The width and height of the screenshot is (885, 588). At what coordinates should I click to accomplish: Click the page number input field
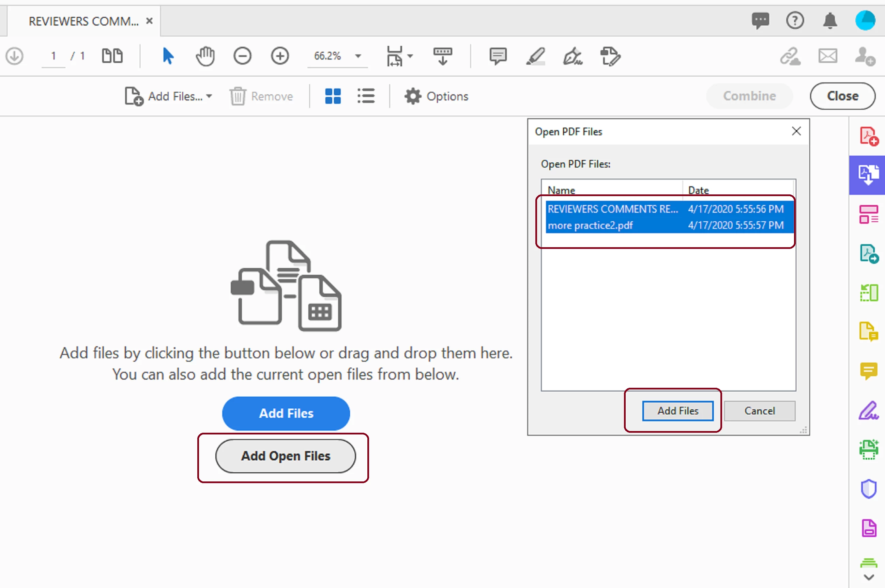tap(53, 57)
